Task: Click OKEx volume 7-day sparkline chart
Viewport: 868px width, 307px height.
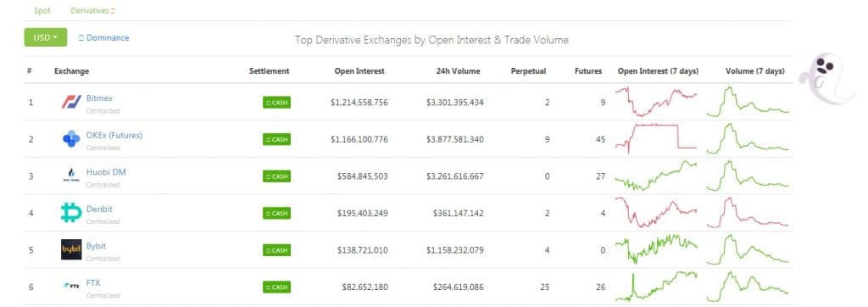Action: (x=748, y=138)
